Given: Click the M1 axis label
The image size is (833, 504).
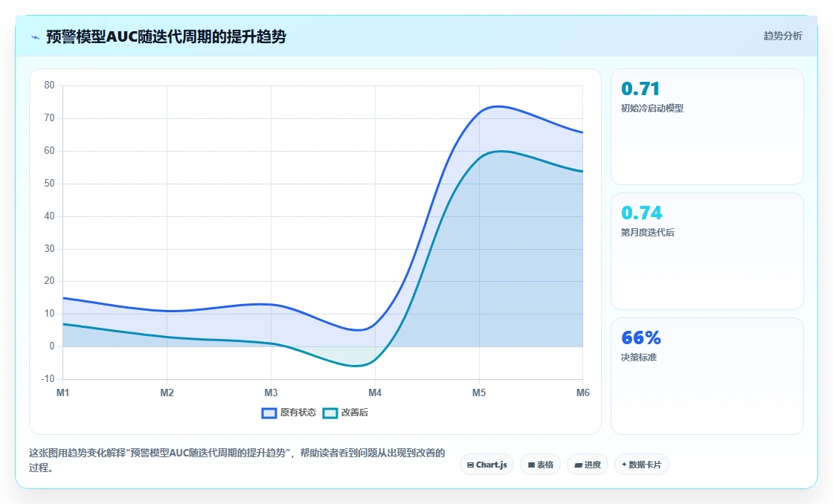Looking at the screenshot, I should point(62,392).
